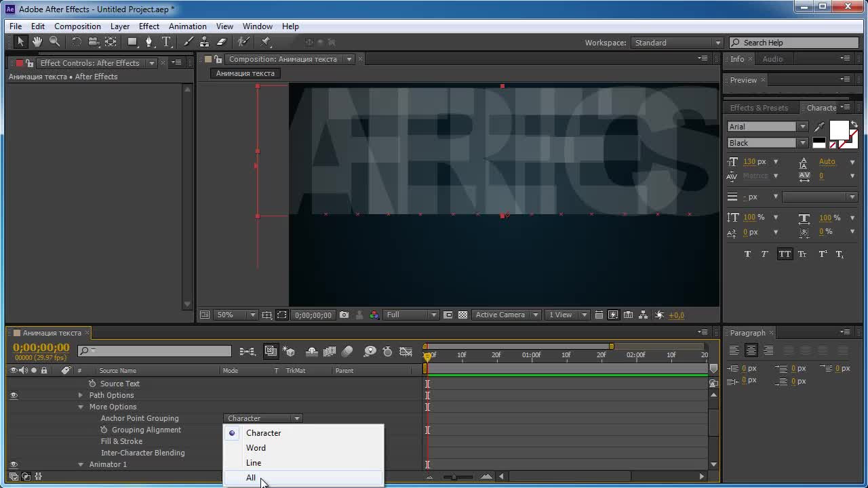The height and width of the screenshot is (488, 868).
Task: Open the Effect menu
Action: coord(149,26)
